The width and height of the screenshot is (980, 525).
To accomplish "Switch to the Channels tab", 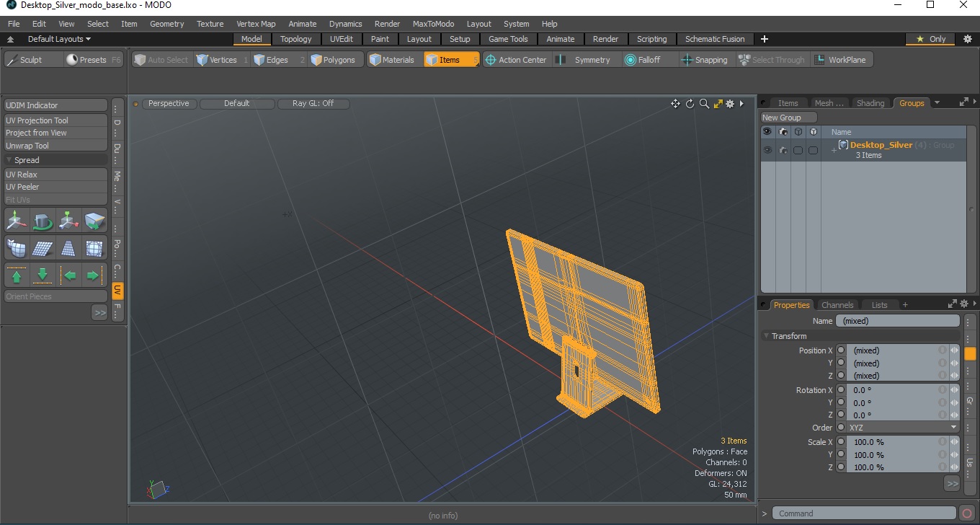I will (x=837, y=305).
